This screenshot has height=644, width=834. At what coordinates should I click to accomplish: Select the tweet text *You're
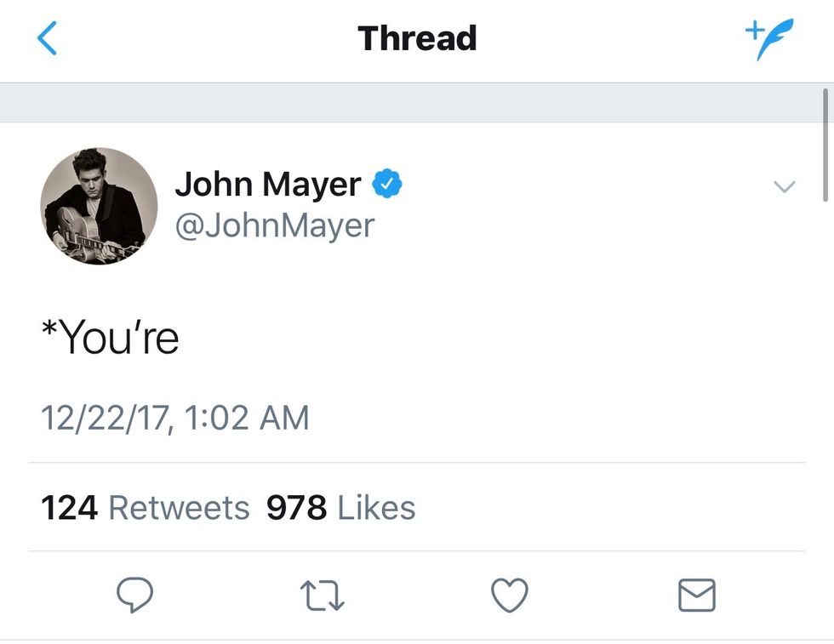(x=111, y=338)
